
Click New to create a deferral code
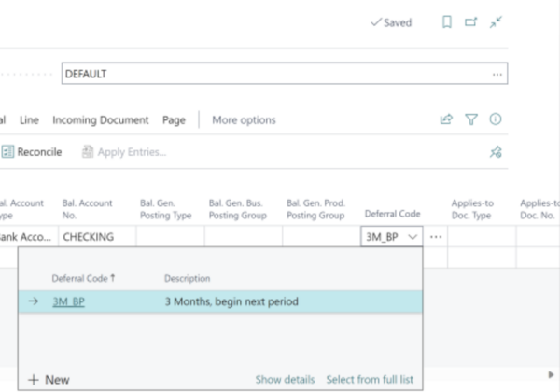pyautogui.click(x=49, y=380)
